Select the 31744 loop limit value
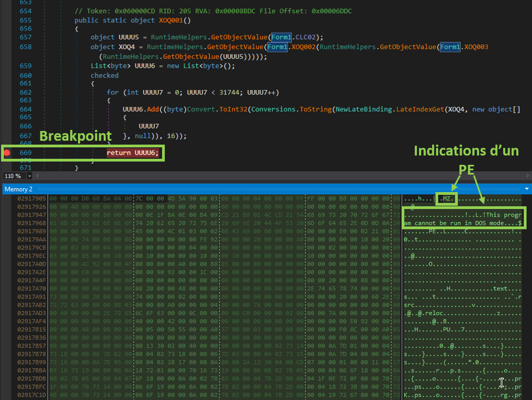Image resolution: width=532 pixels, height=400 pixels. click(229, 93)
